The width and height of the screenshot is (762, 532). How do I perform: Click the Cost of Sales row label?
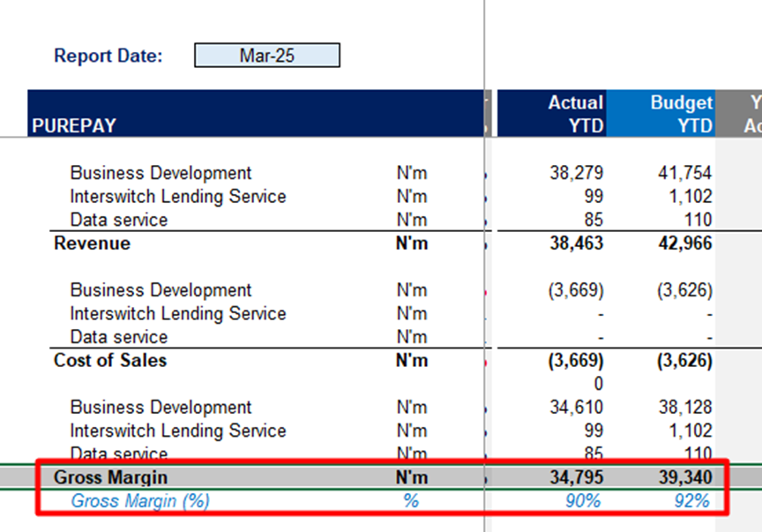(x=110, y=361)
